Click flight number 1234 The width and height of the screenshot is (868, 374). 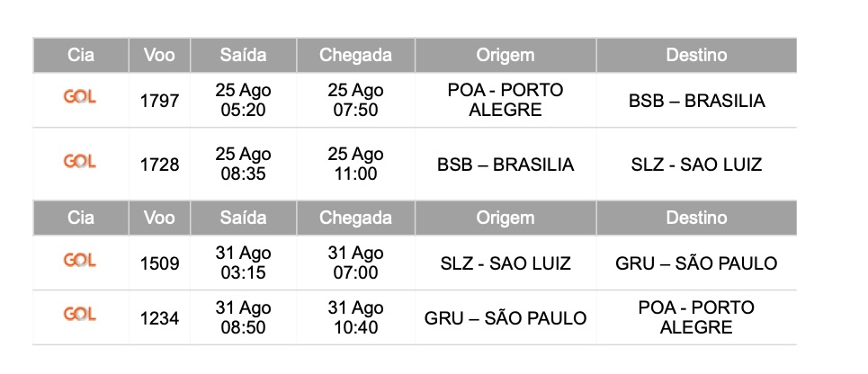point(159,317)
